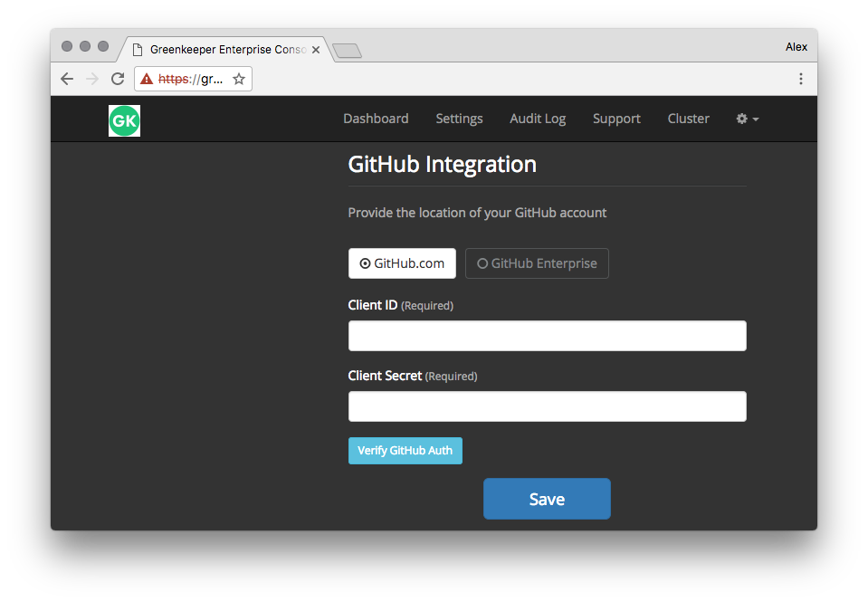Viewport: 868px width, 611px height.
Task: Click the browser address bar URL
Action: pyautogui.click(x=190, y=79)
